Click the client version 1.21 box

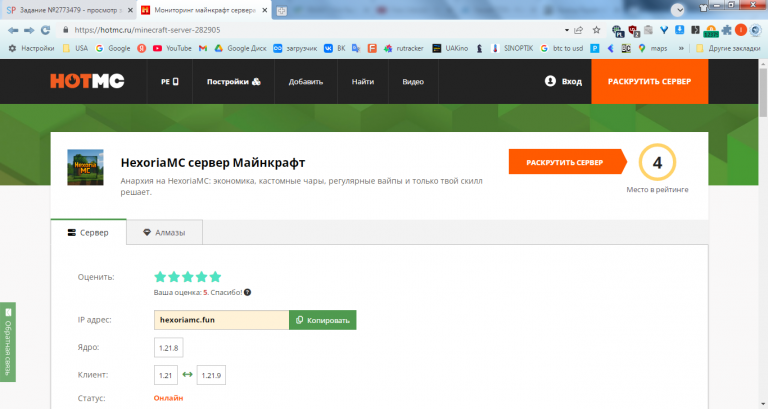tap(166, 375)
